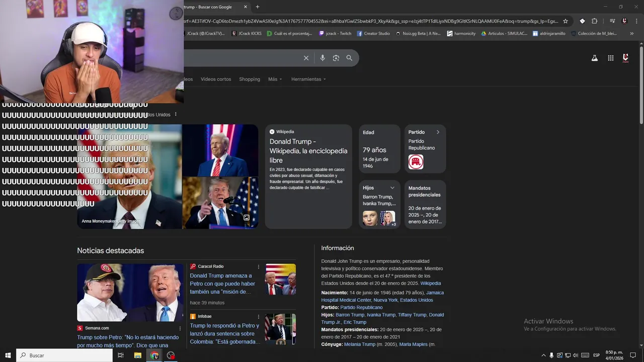Open Task View on the taskbar
Image resolution: width=644 pixels, height=362 pixels.
[x=121, y=355]
